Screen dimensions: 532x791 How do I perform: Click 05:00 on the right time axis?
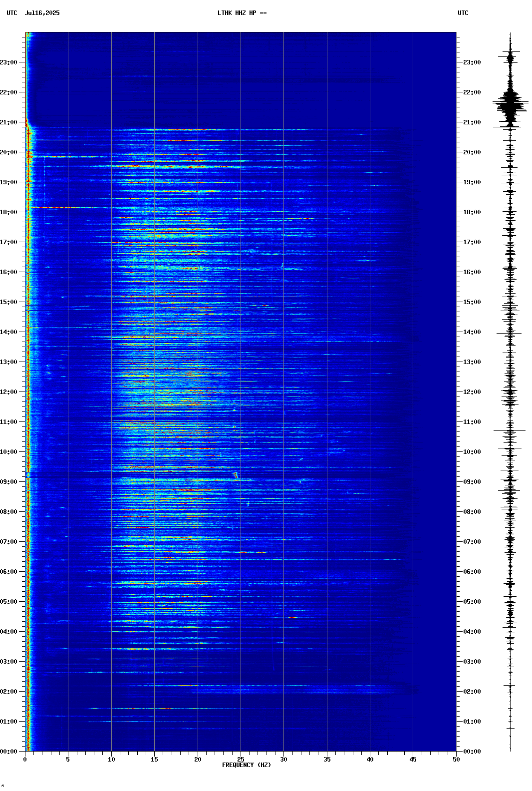[472, 602]
